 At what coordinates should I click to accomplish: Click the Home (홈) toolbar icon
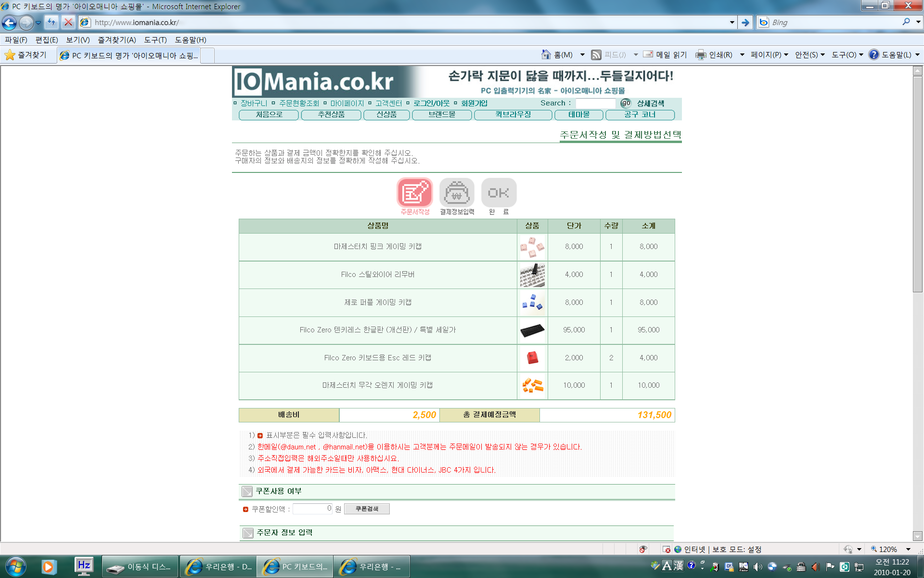coord(546,54)
